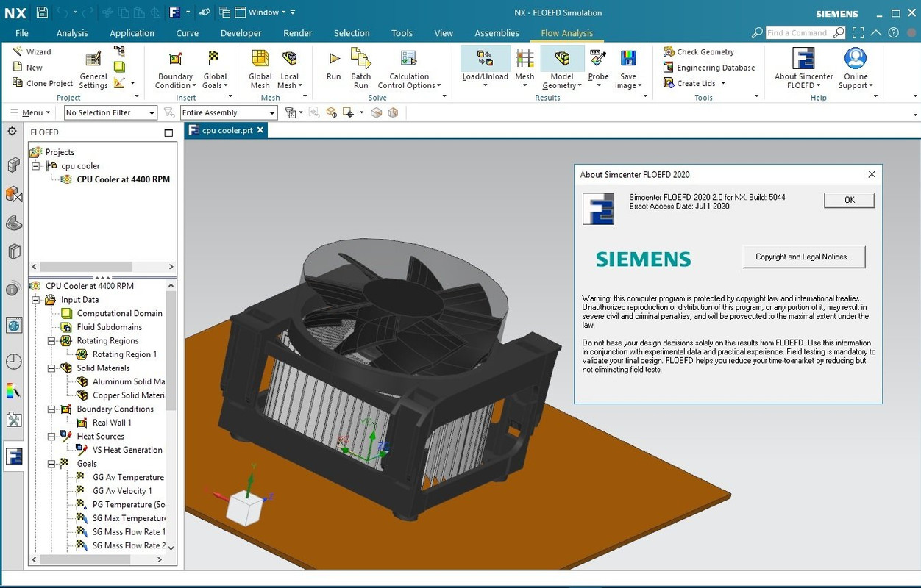921x588 pixels.
Task: Select Real Wall 1 item
Action: point(104,423)
